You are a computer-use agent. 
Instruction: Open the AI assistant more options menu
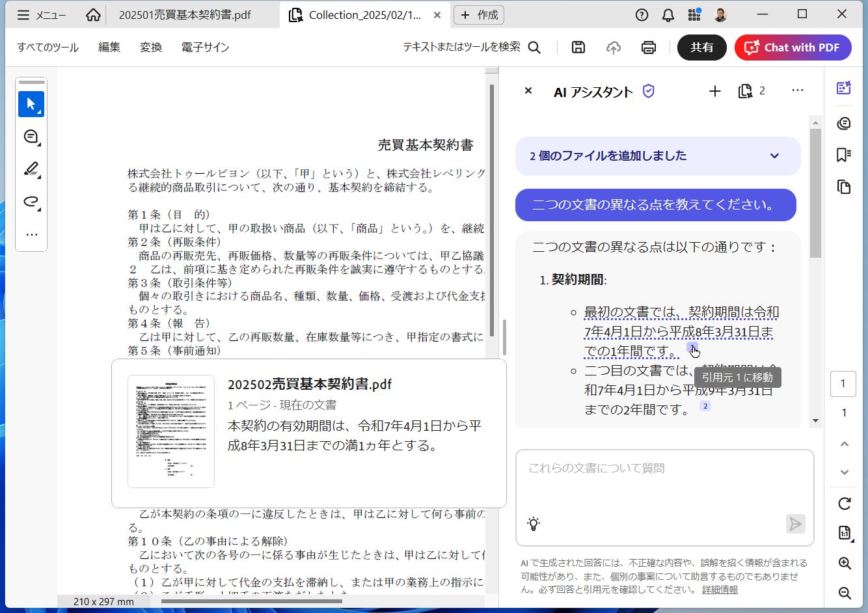click(x=797, y=91)
